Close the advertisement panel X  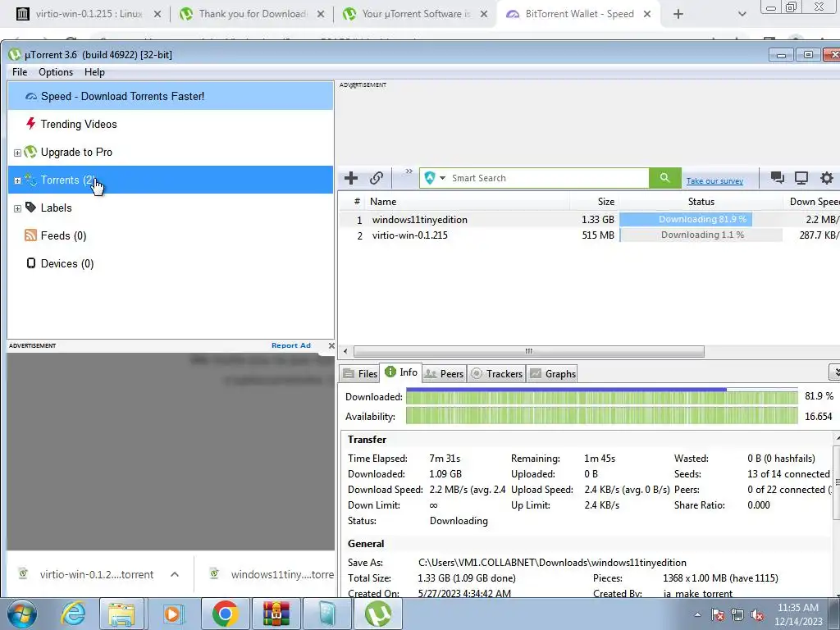(x=331, y=345)
